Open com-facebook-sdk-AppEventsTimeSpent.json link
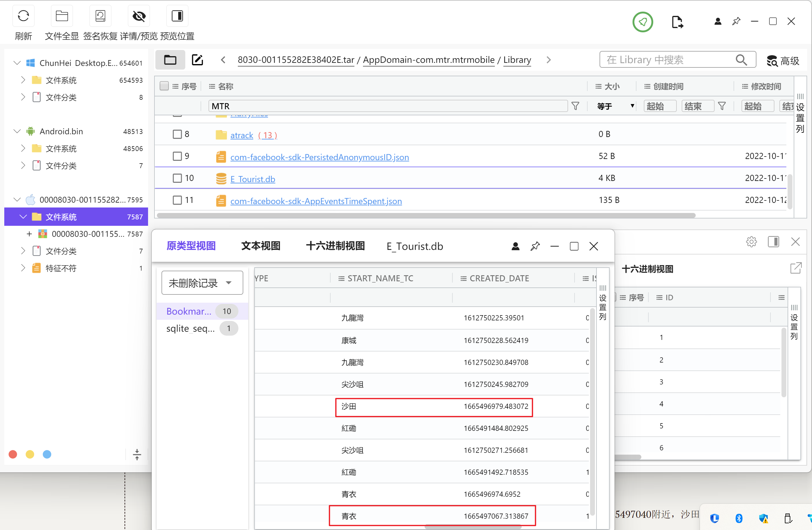Image resolution: width=812 pixels, height=530 pixels. (316, 201)
